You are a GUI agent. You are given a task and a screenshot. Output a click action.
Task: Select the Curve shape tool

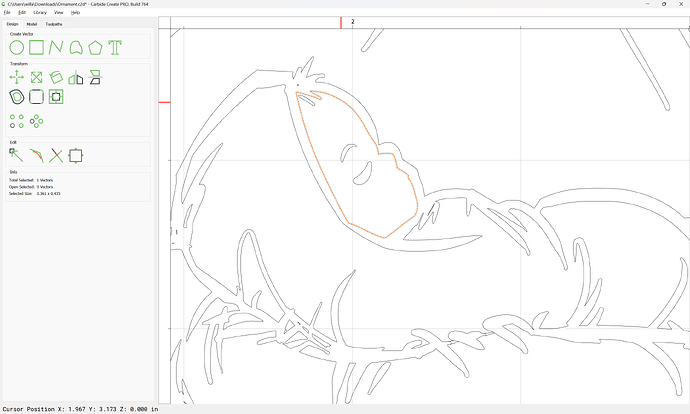pyautogui.click(x=76, y=48)
